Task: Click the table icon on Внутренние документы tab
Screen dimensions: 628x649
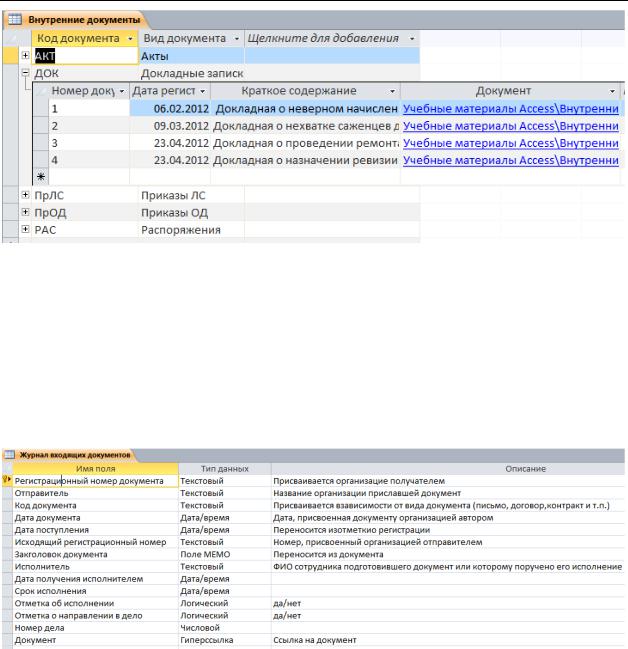Action: [15, 19]
